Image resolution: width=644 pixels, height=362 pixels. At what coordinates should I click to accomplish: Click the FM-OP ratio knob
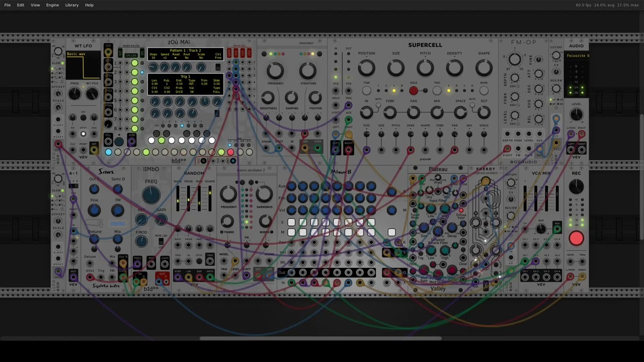tap(514, 60)
